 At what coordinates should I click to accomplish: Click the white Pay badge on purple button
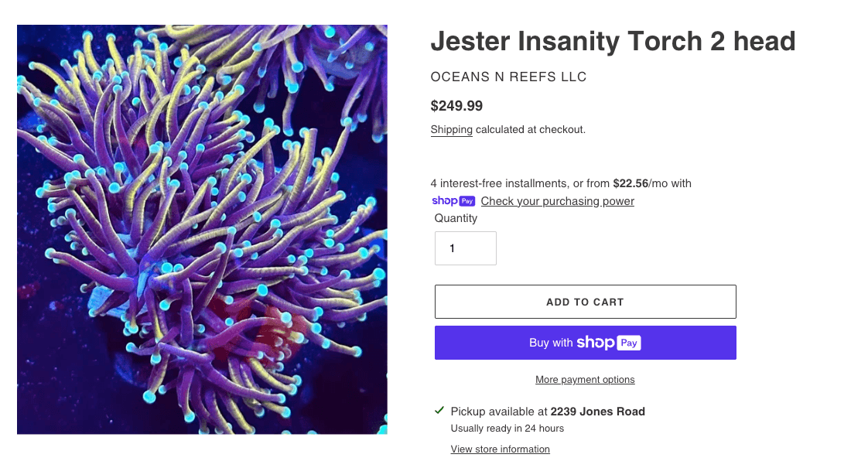(628, 342)
